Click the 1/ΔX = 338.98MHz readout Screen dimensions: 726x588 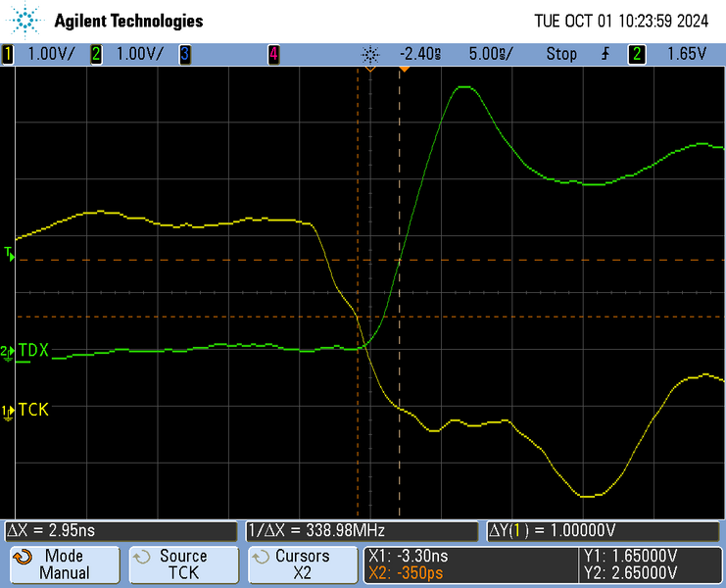coord(363,530)
